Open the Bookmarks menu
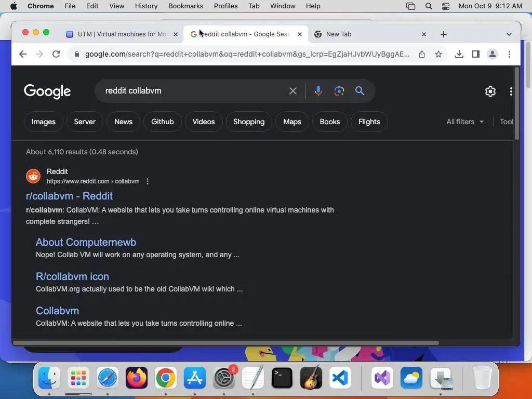 tap(185, 6)
